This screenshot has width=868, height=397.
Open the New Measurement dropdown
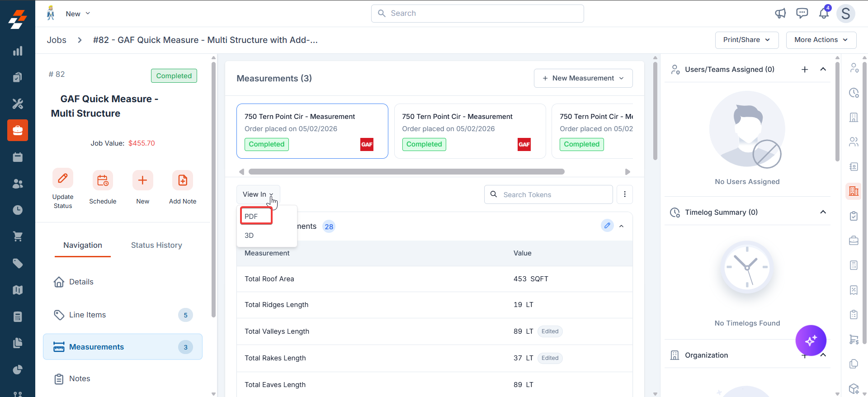(x=583, y=78)
